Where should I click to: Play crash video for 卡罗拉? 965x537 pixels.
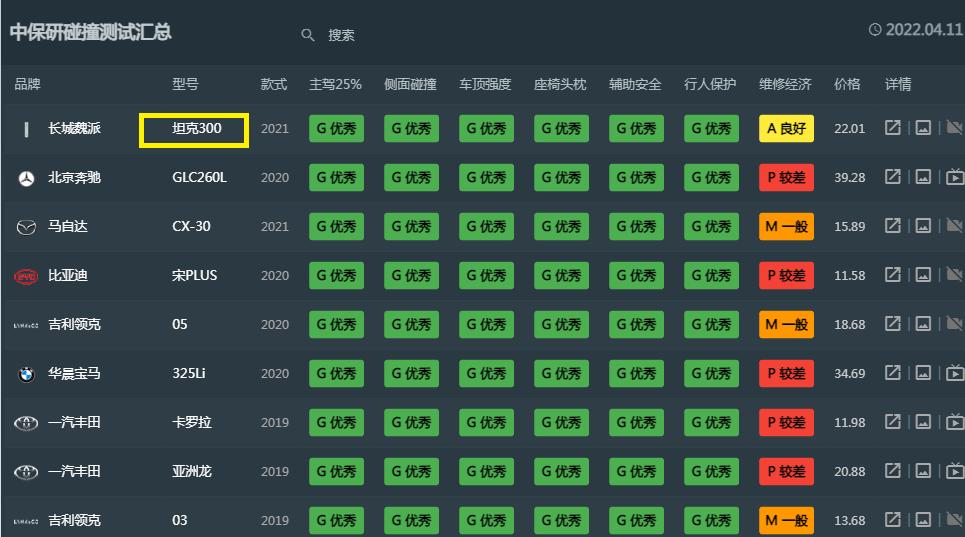(x=955, y=422)
